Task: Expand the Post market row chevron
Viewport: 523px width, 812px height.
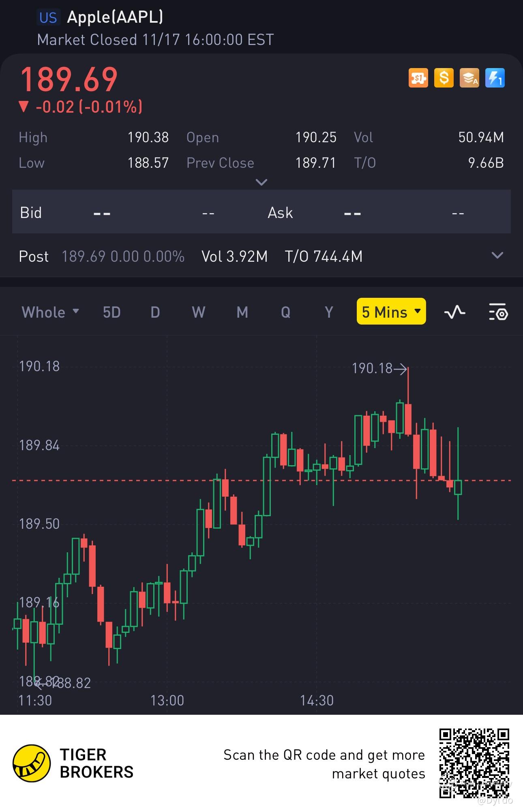Action: 497,256
